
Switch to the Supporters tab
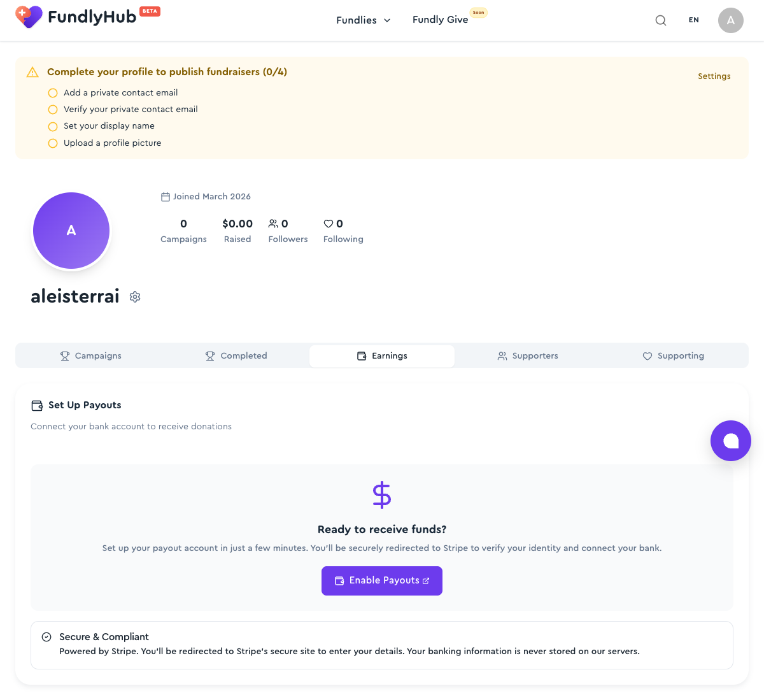click(528, 355)
